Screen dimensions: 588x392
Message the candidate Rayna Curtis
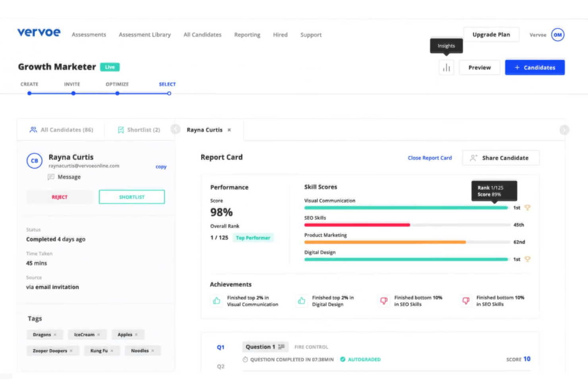(64, 177)
